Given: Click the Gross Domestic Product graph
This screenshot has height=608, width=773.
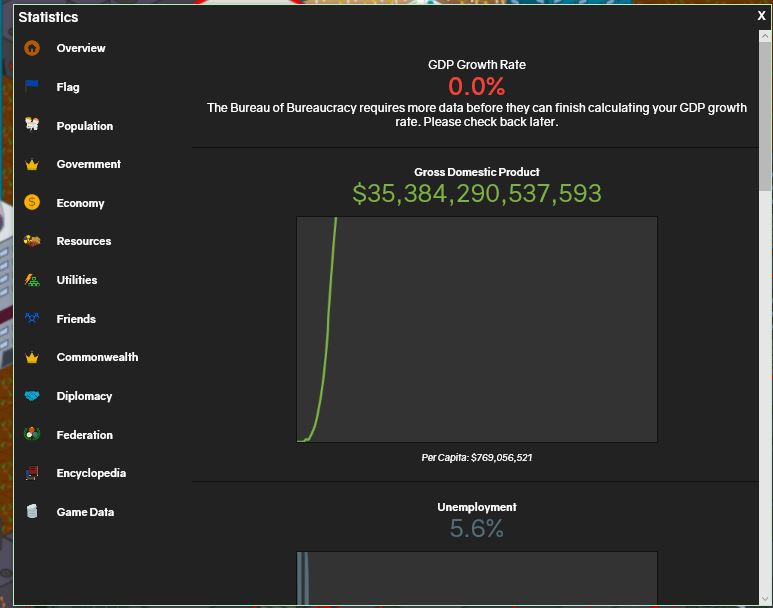Looking at the screenshot, I should [477, 329].
